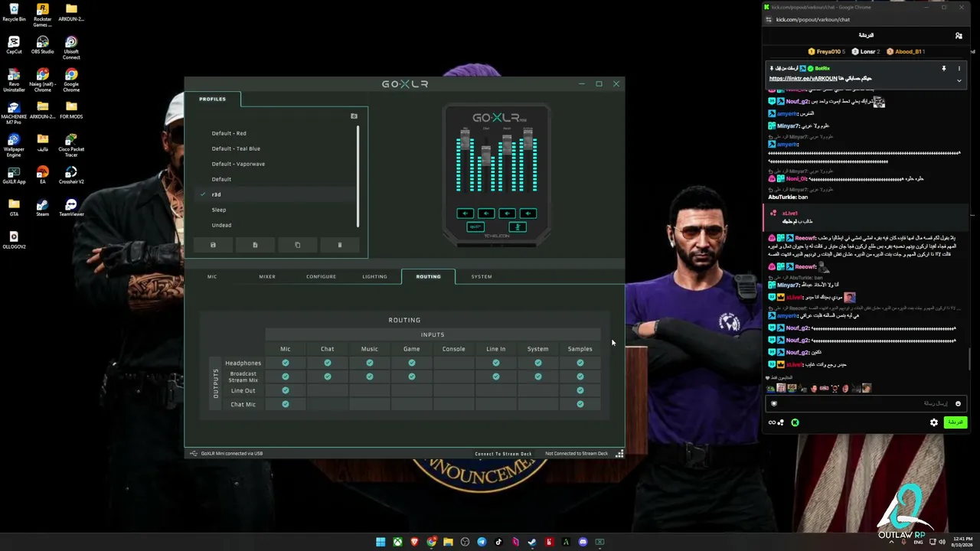980x551 pixels.
Task: Save the current GoXLR profile
Action: pyautogui.click(x=213, y=245)
